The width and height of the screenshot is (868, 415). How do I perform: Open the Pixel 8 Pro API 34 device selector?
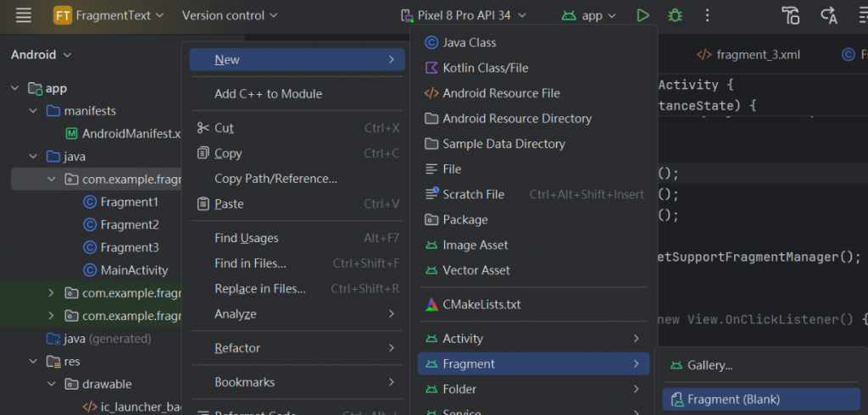pyautogui.click(x=463, y=15)
